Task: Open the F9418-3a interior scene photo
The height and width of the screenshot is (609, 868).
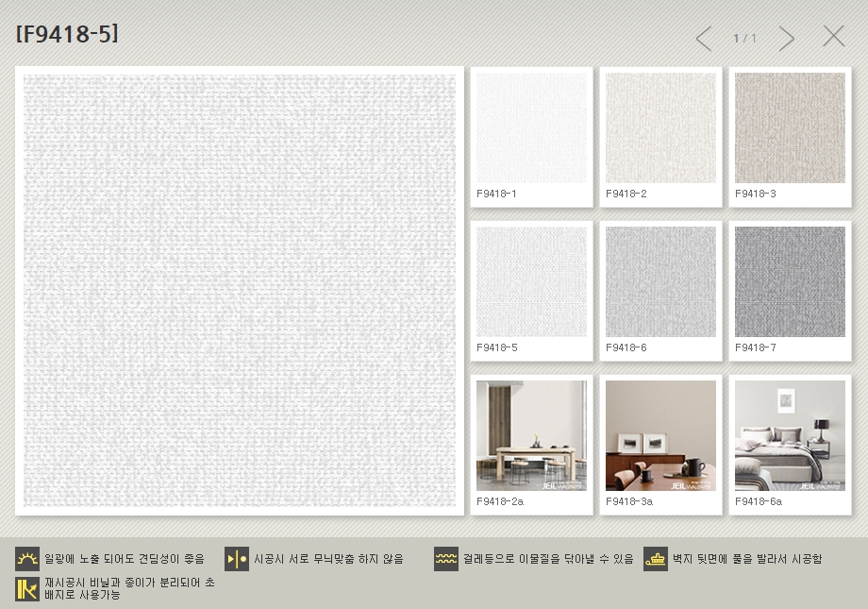Action: pyautogui.click(x=660, y=435)
